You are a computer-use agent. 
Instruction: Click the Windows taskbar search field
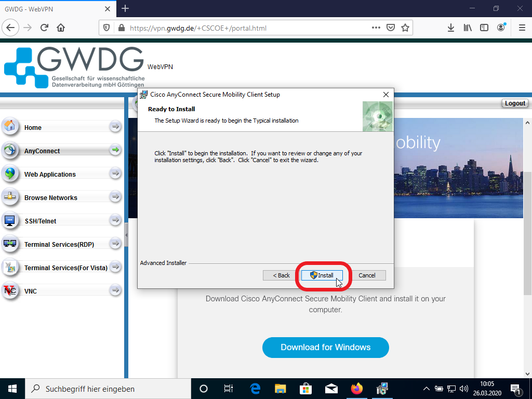pos(108,389)
